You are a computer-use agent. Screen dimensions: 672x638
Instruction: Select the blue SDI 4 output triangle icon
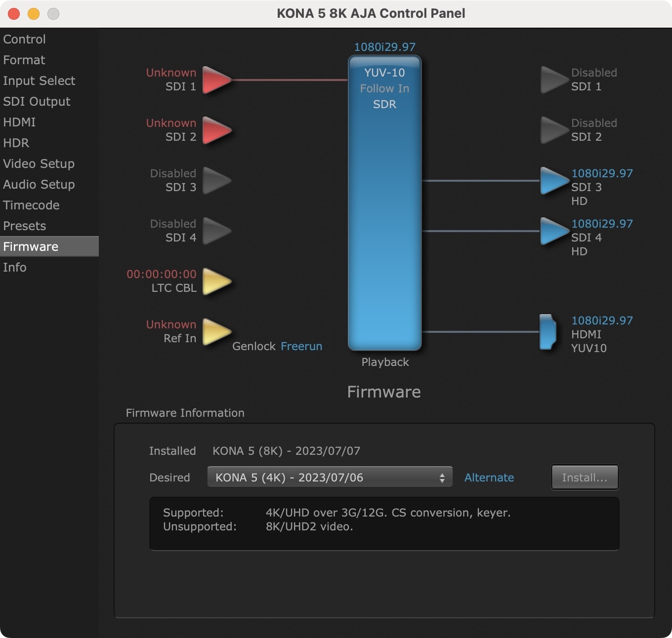[555, 231]
